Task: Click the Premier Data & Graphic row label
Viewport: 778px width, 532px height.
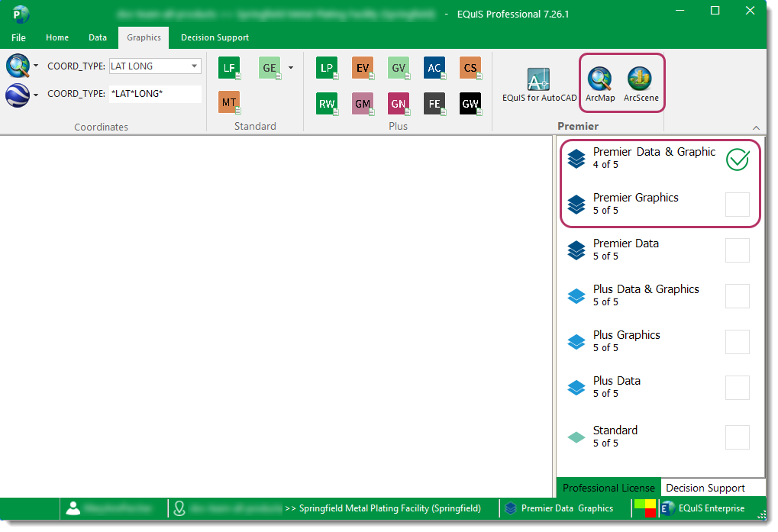Action: click(x=654, y=152)
